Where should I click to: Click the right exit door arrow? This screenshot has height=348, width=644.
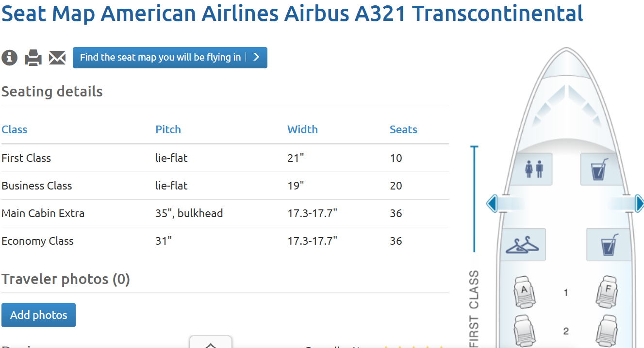(x=639, y=203)
